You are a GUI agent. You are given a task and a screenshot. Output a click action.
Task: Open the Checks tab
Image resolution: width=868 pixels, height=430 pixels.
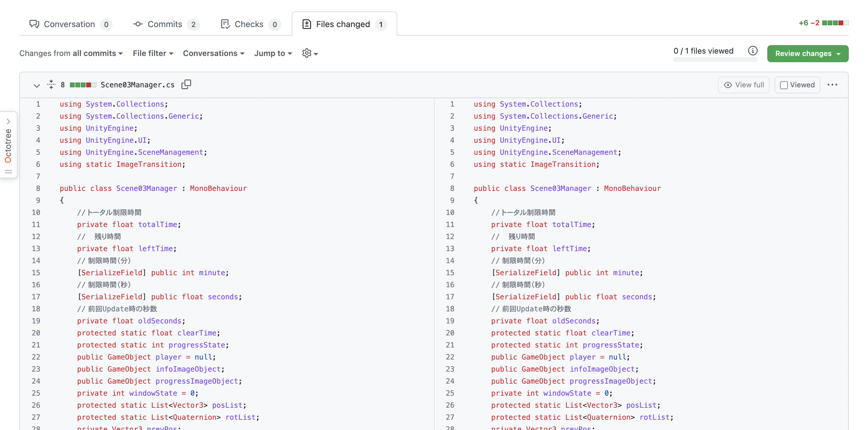250,24
